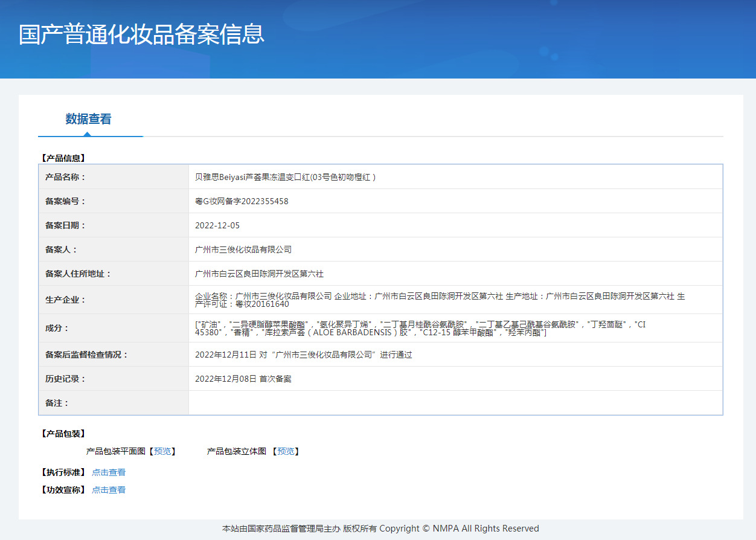Click the 生产企业 row label
The height and width of the screenshot is (540, 756).
pyautogui.click(x=66, y=300)
